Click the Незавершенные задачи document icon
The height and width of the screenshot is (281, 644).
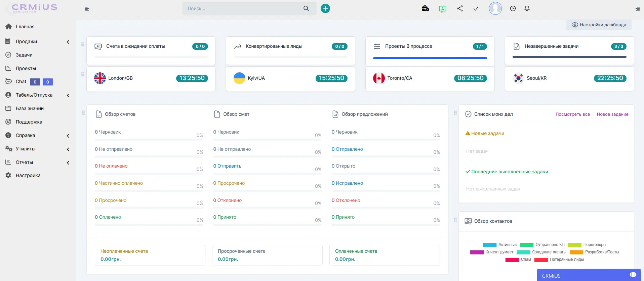pyautogui.click(x=517, y=46)
